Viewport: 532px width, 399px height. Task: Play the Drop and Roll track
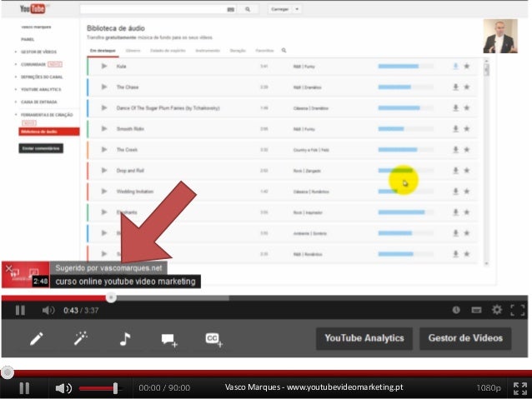pyautogui.click(x=104, y=171)
